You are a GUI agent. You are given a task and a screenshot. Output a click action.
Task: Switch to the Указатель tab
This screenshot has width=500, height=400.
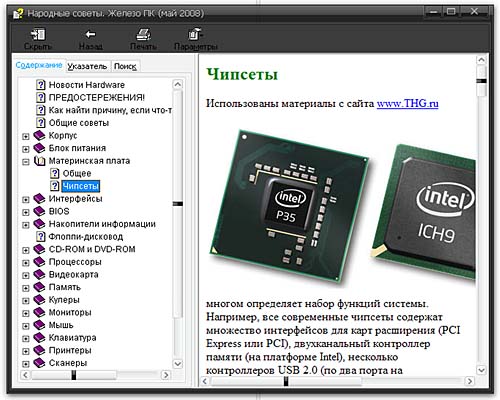point(87,66)
